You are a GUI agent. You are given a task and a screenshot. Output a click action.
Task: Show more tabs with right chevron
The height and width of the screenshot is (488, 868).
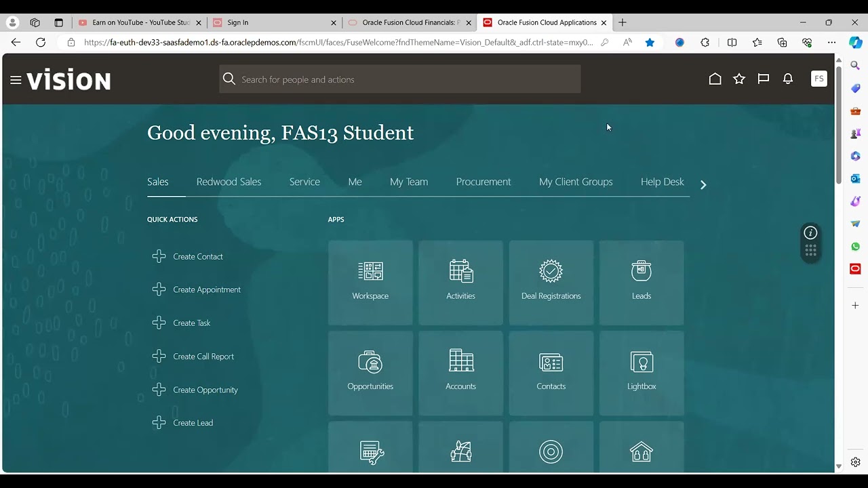[703, 184]
